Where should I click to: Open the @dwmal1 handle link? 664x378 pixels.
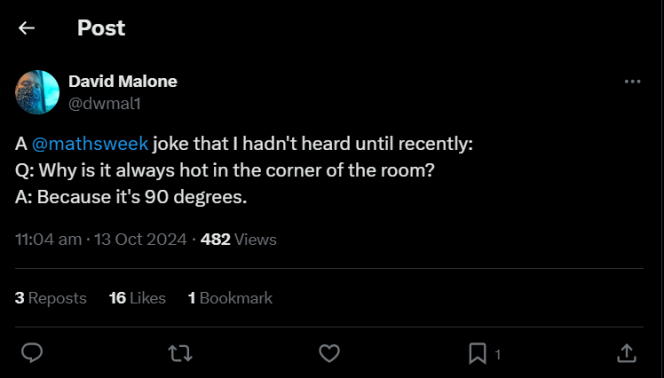click(105, 104)
